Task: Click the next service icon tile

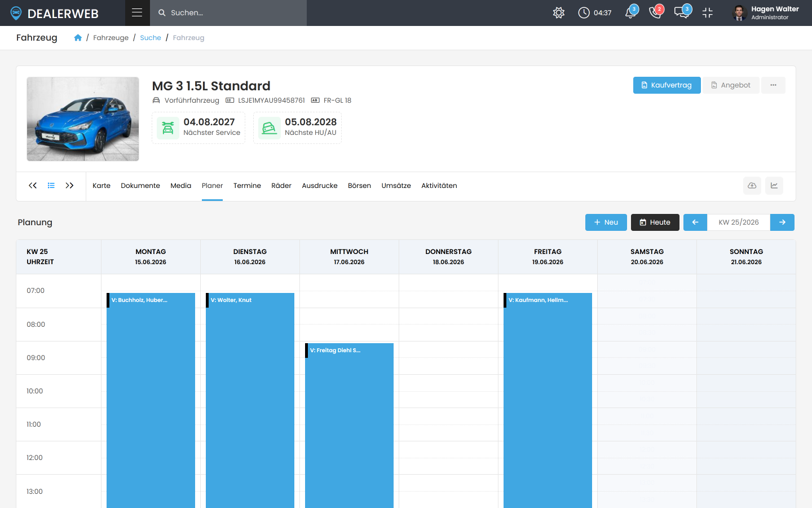Action: pyautogui.click(x=168, y=128)
